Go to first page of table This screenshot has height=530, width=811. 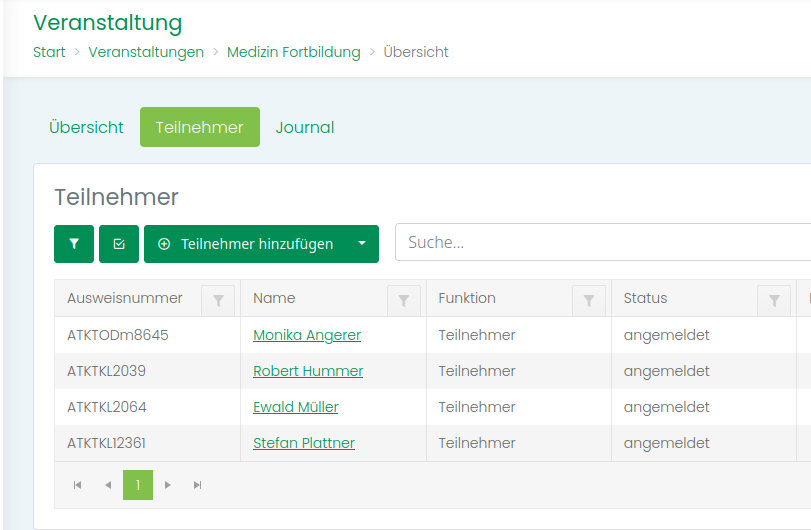pyautogui.click(x=77, y=485)
